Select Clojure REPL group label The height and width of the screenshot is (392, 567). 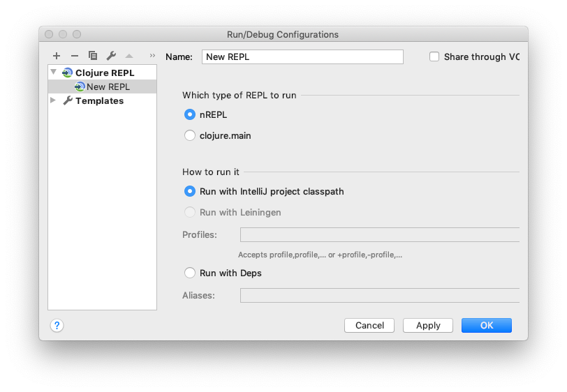[105, 73]
